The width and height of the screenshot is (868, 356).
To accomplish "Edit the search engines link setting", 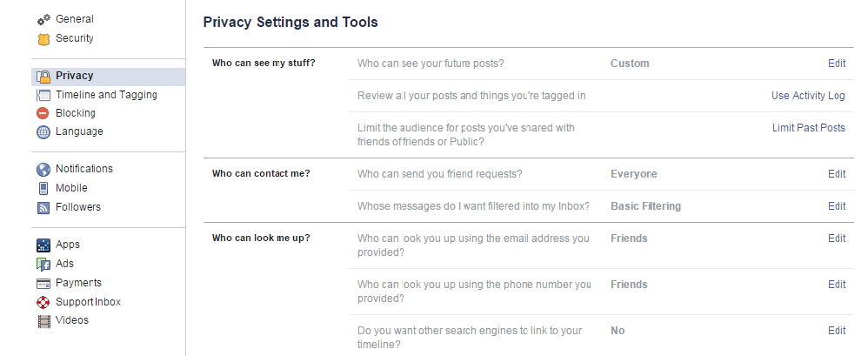I will 837,331.
